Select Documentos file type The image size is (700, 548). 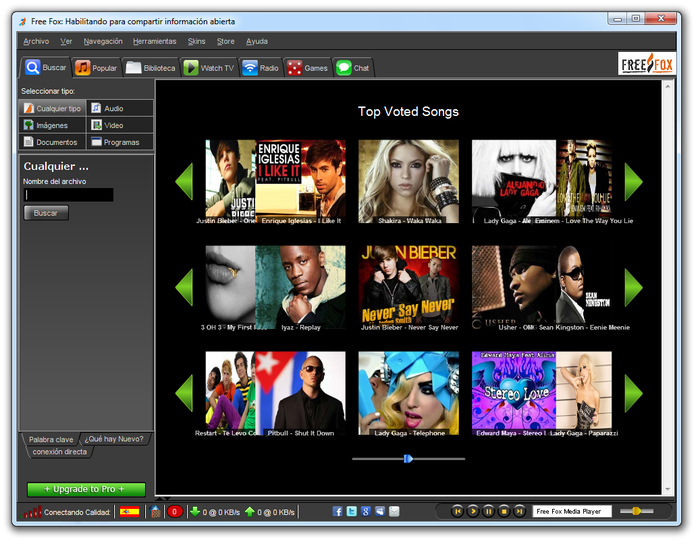coord(52,142)
